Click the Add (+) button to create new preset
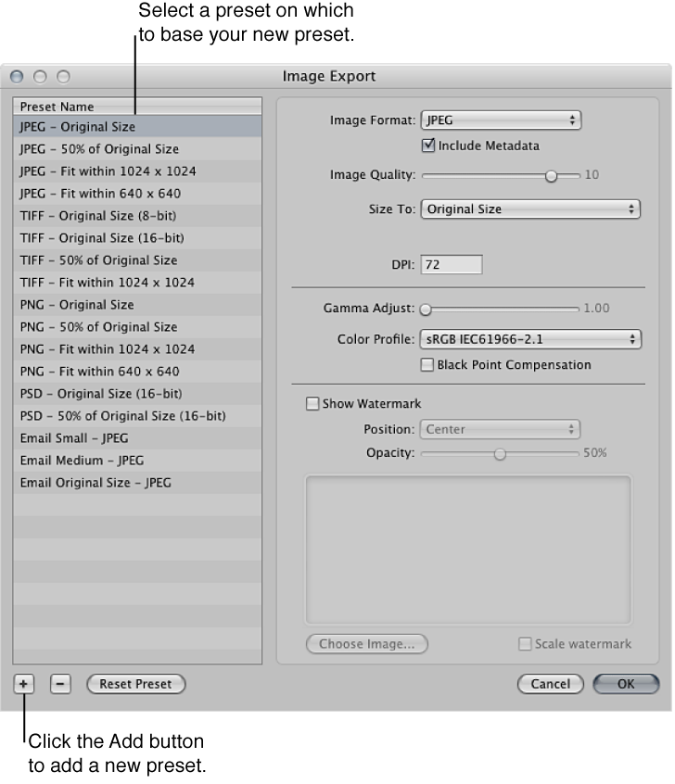Viewport: 675px width, 784px height. tap(22, 684)
